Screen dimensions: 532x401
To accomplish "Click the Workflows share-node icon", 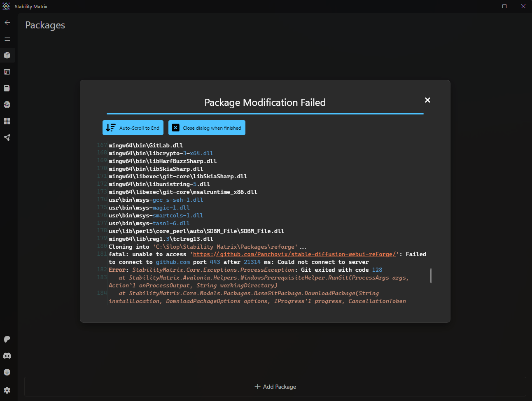I will click(x=7, y=138).
